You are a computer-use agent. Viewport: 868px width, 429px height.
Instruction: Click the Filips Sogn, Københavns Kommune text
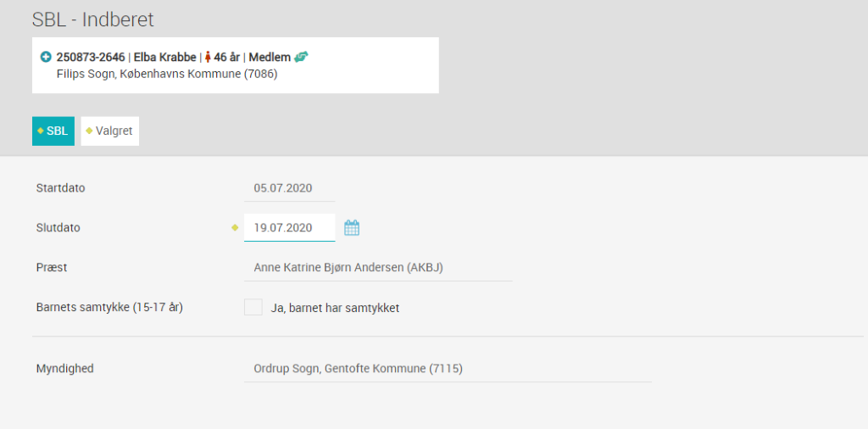point(167,74)
